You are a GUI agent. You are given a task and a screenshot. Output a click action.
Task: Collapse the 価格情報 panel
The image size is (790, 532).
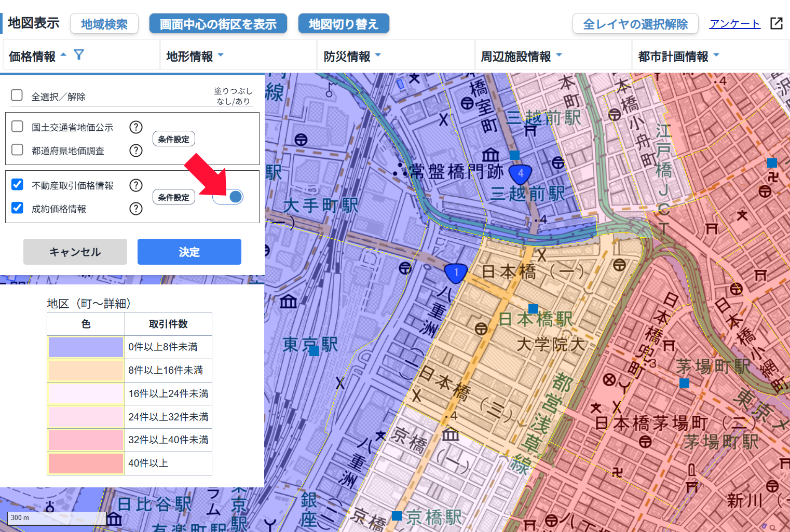(x=62, y=54)
